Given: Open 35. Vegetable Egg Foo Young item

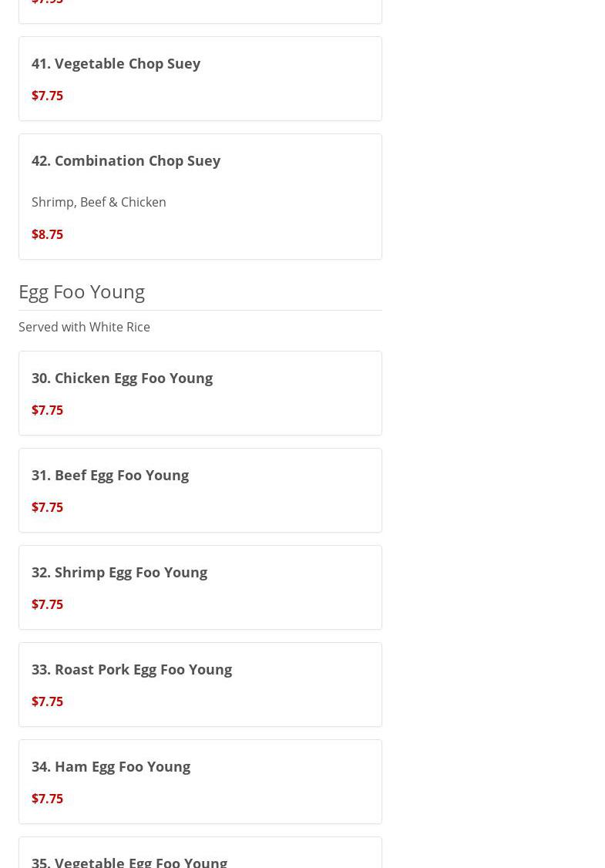Looking at the screenshot, I should (129, 860).
